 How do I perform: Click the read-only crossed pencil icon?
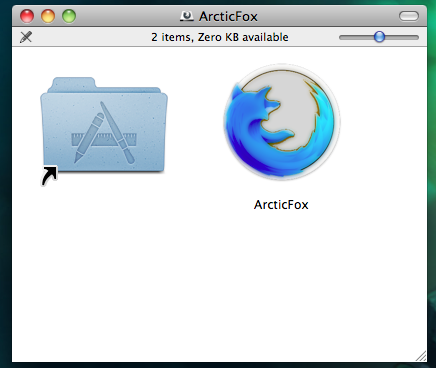coord(26,37)
